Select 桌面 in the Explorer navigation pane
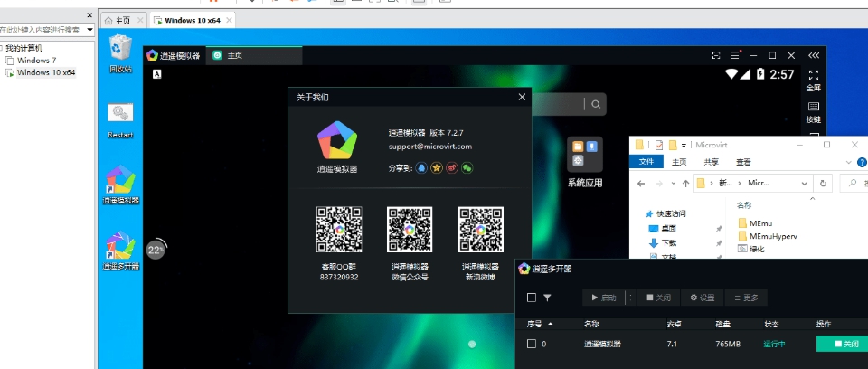This screenshot has width=868, height=369. pos(663,228)
